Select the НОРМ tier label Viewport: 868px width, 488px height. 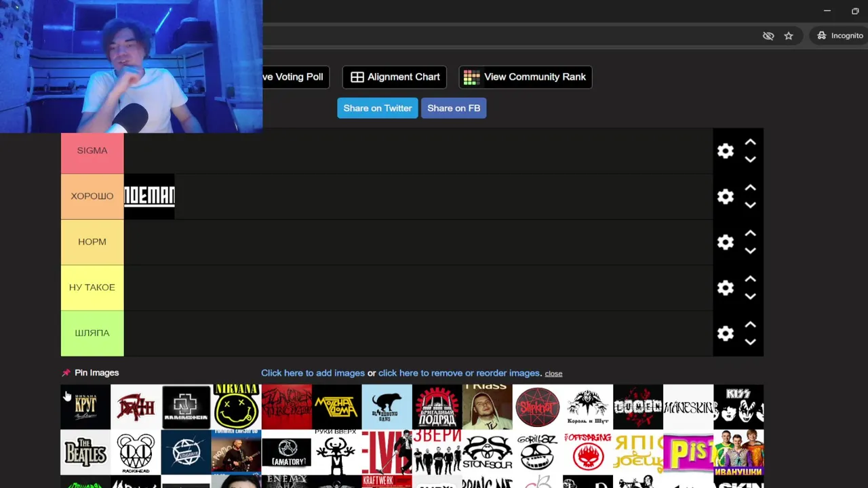(x=92, y=242)
